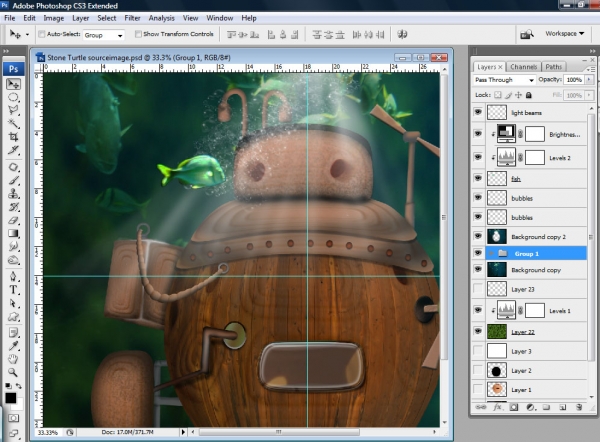Select the Eyedropper tool
This screenshot has height=442, width=600.
[x=13, y=346]
